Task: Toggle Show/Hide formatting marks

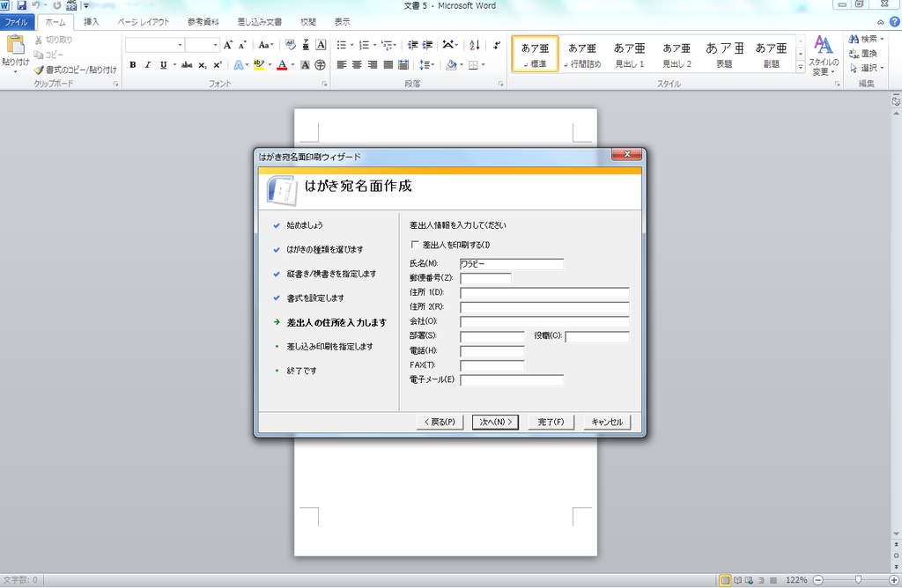Action: pyautogui.click(x=497, y=45)
